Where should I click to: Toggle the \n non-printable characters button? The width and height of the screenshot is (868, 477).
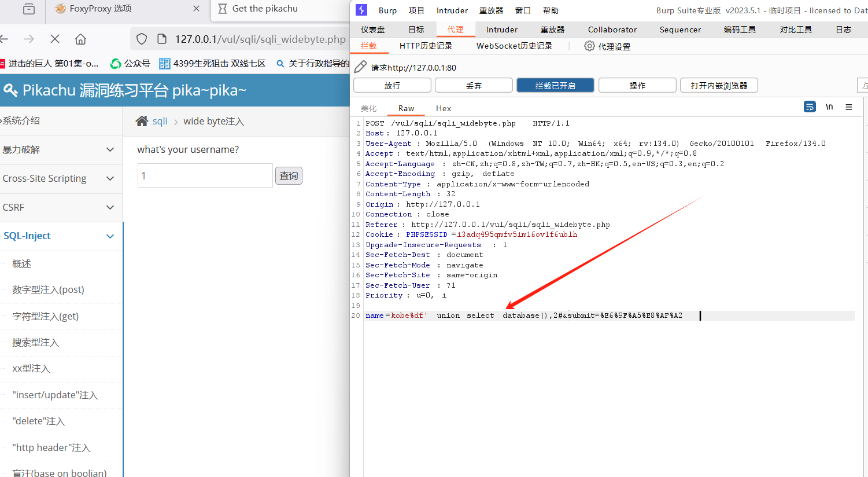click(x=829, y=107)
